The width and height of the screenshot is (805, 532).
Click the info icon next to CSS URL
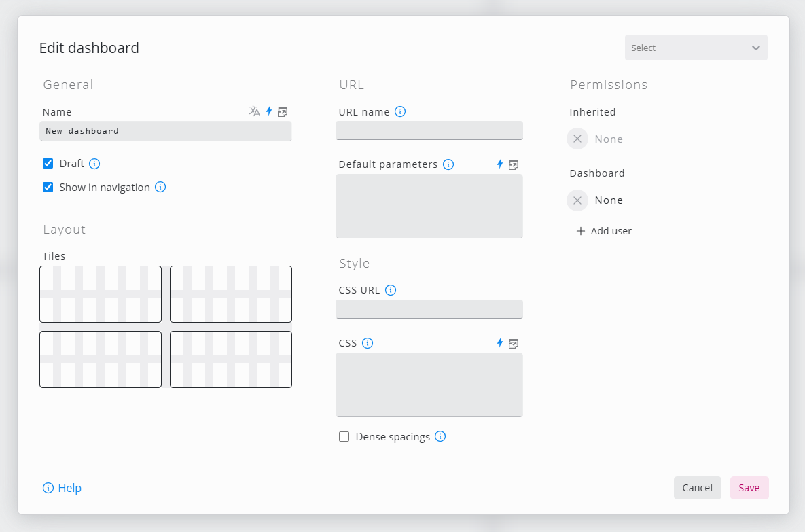tap(391, 290)
